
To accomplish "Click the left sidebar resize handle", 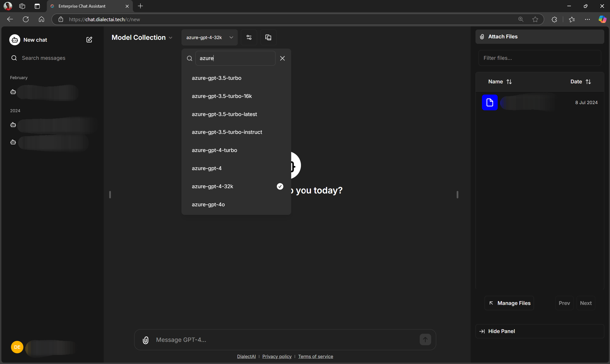I will pos(110,195).
